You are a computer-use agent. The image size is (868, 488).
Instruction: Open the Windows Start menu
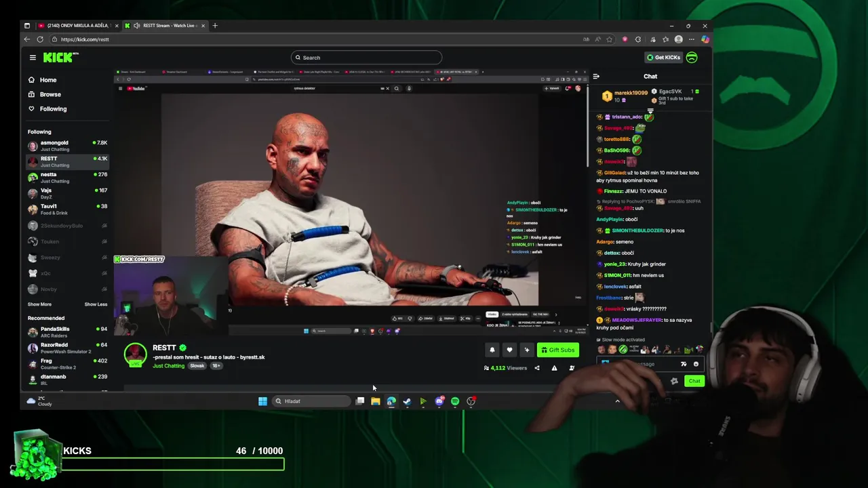click(x=262, y=401)
